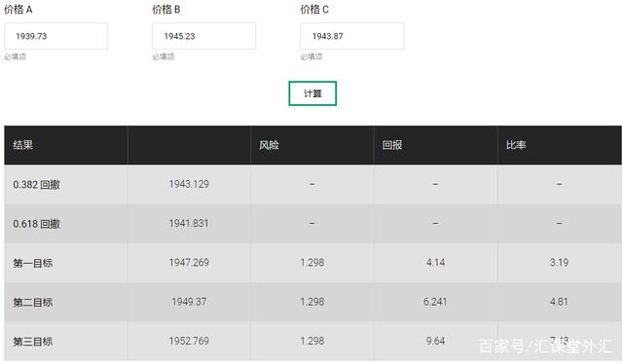Click the 6.241 reward cell

[x=435, y=302]
